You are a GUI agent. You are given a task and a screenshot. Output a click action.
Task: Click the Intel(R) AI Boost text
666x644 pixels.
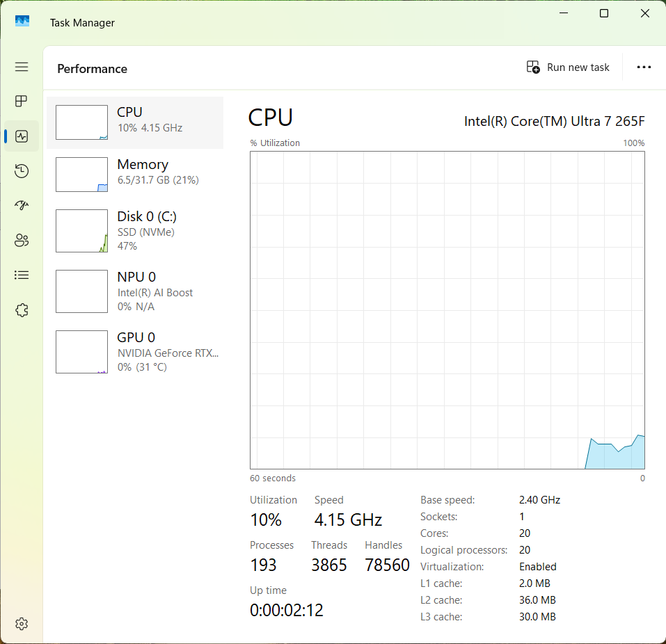point(155,293)
